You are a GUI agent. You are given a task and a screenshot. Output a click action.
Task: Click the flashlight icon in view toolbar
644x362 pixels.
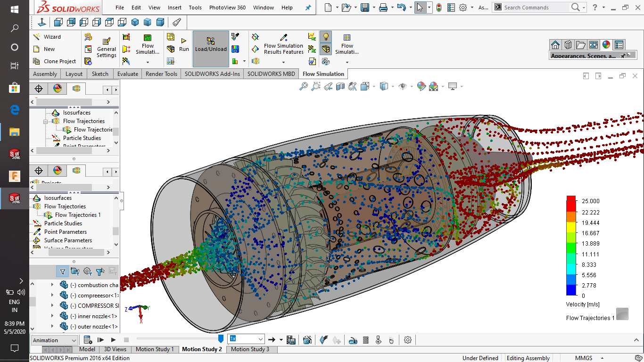point(176,22)
